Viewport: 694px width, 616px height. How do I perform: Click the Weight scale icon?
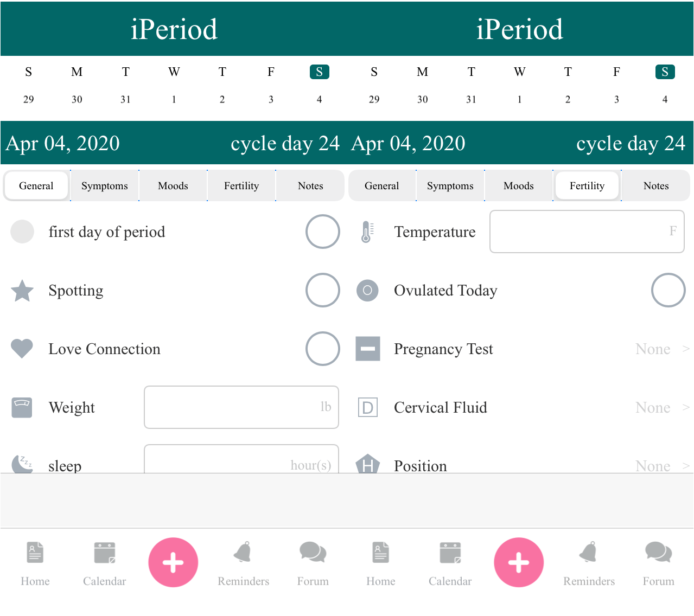(x=22, y=407)
